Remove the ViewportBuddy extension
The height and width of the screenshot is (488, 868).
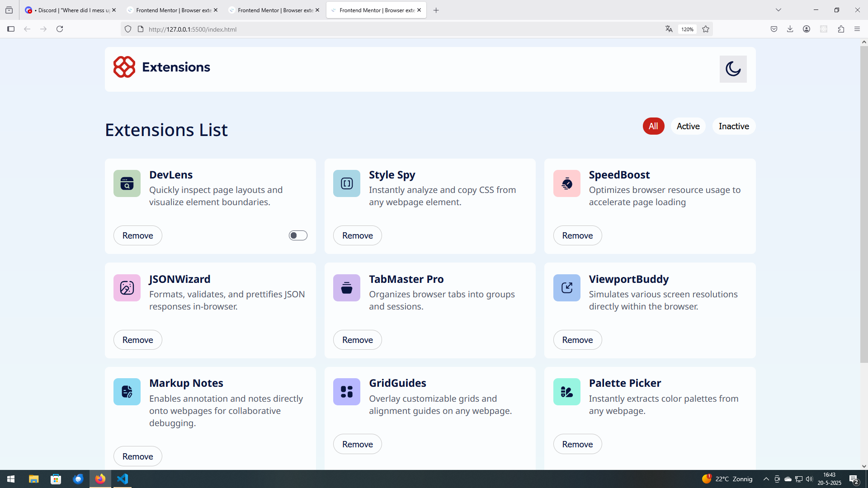(577, 340)
